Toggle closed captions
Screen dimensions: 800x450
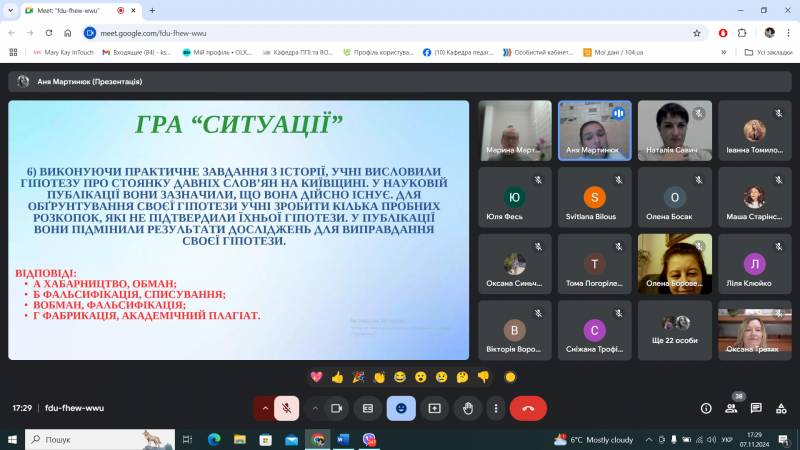pos(368,408)
